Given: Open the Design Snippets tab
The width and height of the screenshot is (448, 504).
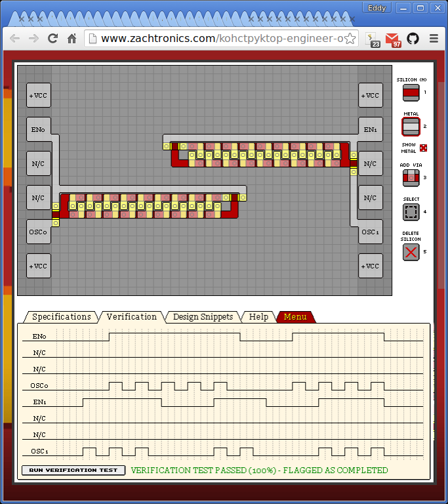Looking at the screenshot, I should coord(203,317).
